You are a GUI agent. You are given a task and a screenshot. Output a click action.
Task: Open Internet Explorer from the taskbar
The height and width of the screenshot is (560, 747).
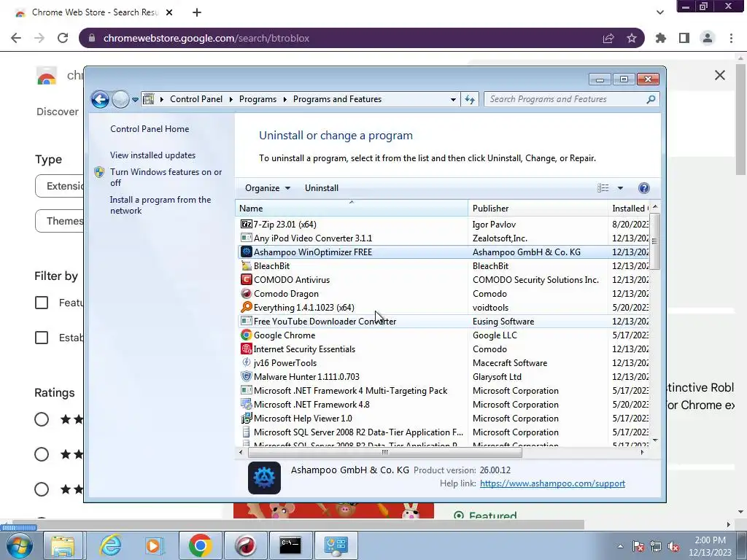pyautogui.click(x=110, y=545)
